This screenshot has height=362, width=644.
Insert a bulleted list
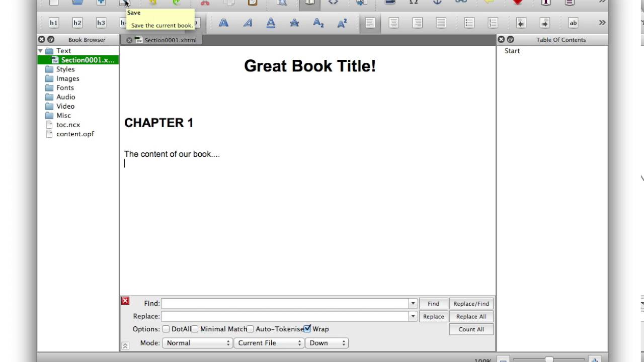coord(469,23)
